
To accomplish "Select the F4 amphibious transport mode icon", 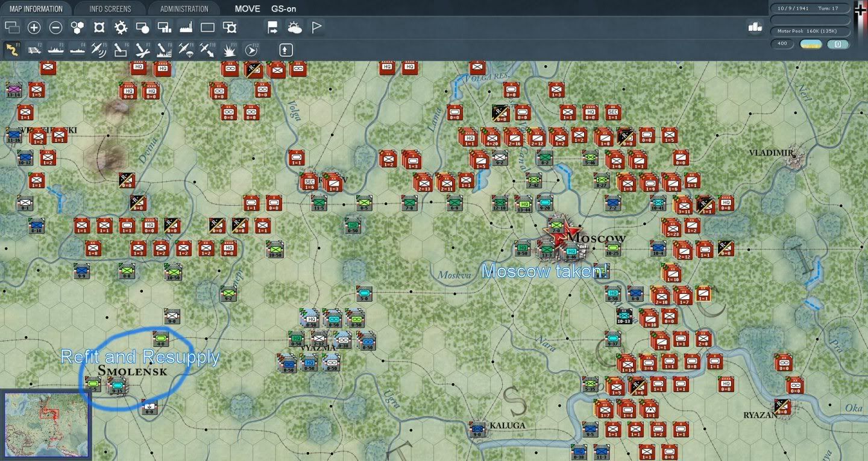I will [x=77, y=50].
